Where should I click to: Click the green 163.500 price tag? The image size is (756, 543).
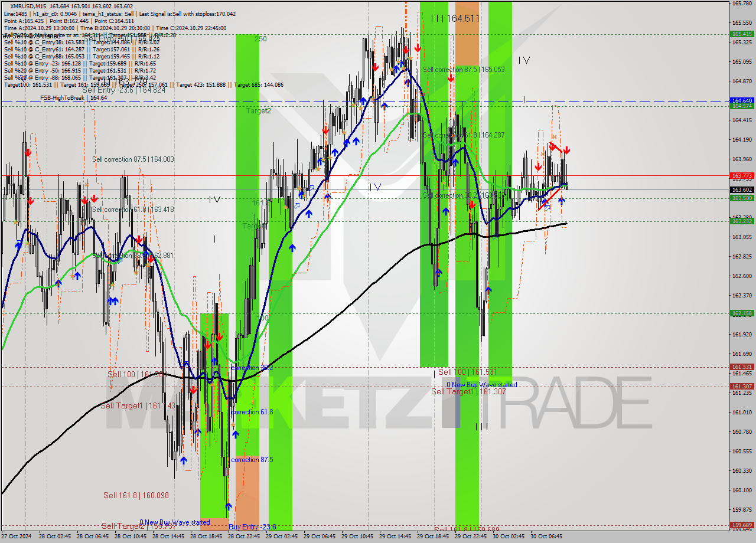coord(742,198)
